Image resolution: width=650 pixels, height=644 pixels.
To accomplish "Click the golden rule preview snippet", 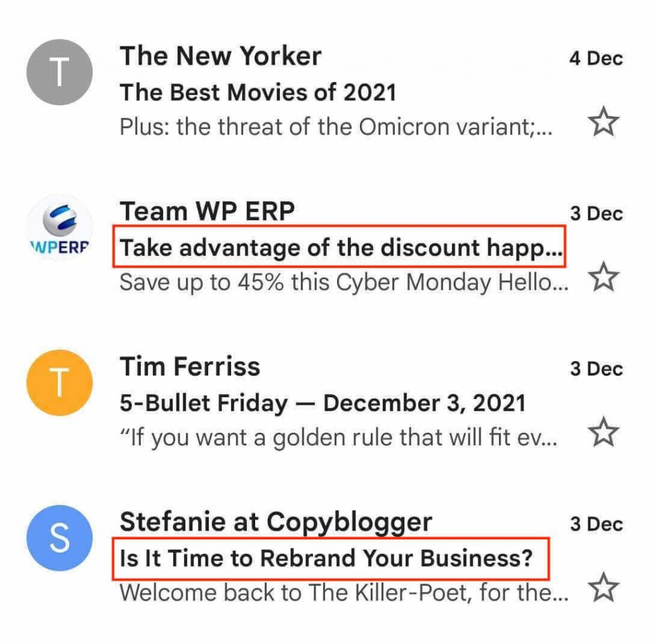I will pyautogui.click(x=338, y=438).
